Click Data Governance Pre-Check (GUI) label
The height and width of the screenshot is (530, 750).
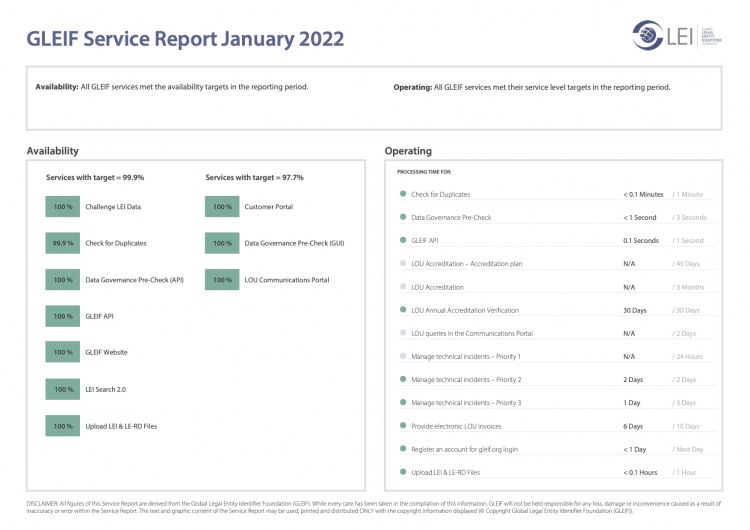pyautogui.click(x=294, y=243)
